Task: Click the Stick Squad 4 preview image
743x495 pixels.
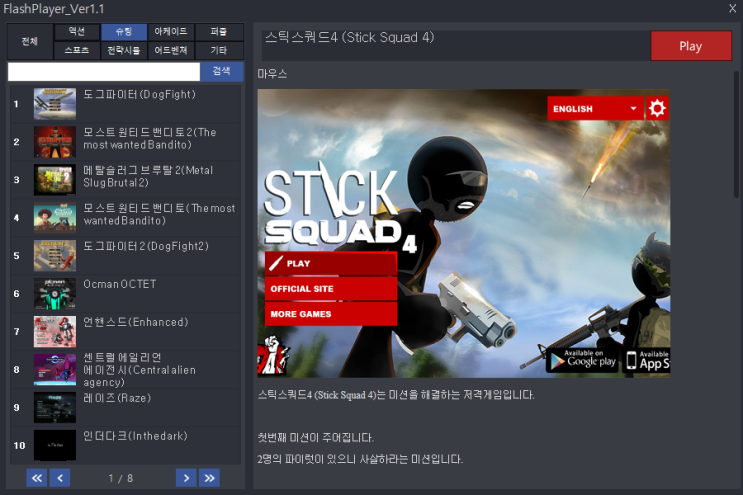Action: 464,233
